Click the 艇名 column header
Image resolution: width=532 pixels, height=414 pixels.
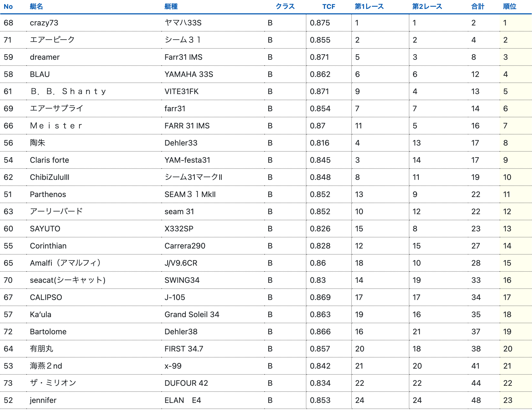click(36, 7)
